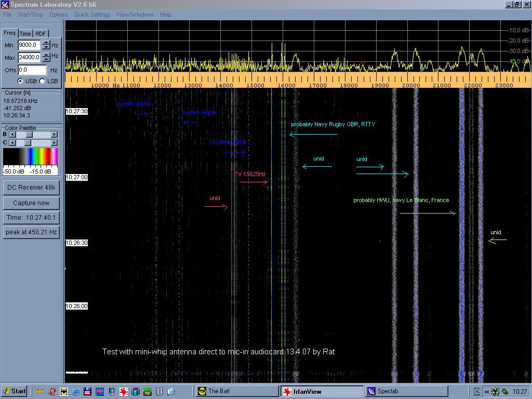Open the Windows Start button
532x399 pixels.
(x=14, y=392)
